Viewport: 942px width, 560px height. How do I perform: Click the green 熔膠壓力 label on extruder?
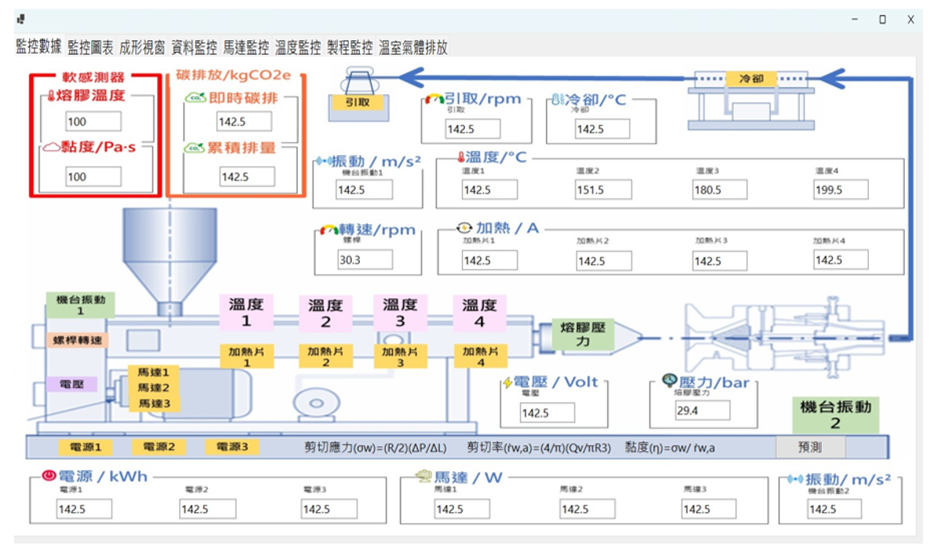tap(582, 334)
